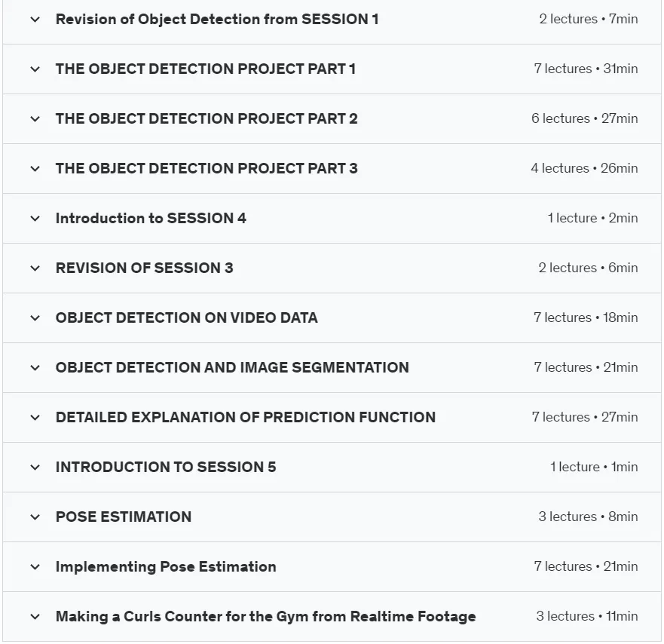The height and width of the screenshot is (644, 664).
Task: Expand OBJECT DETECTION ON VIDEO DATA chevron
Action: tap(35, 318)
